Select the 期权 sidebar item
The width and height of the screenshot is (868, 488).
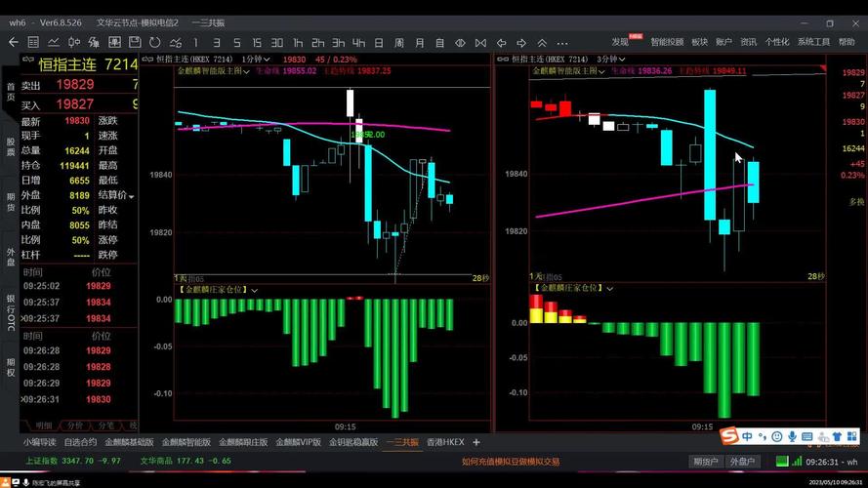pos(11,367)
